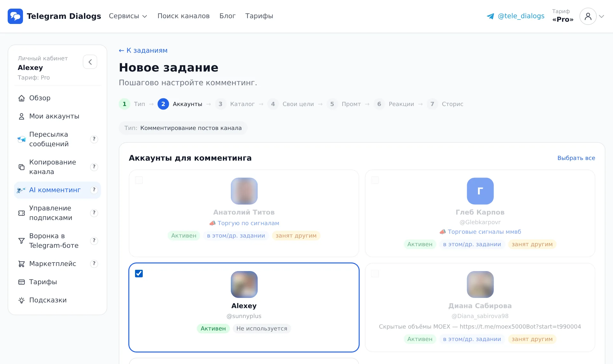
Task: Open Торгую по сигналам channel link
Action: (x=244, y=223)
